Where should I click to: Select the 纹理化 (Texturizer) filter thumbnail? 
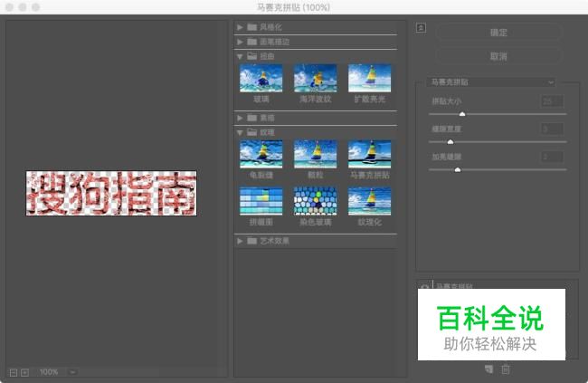(x=369, y=201)
